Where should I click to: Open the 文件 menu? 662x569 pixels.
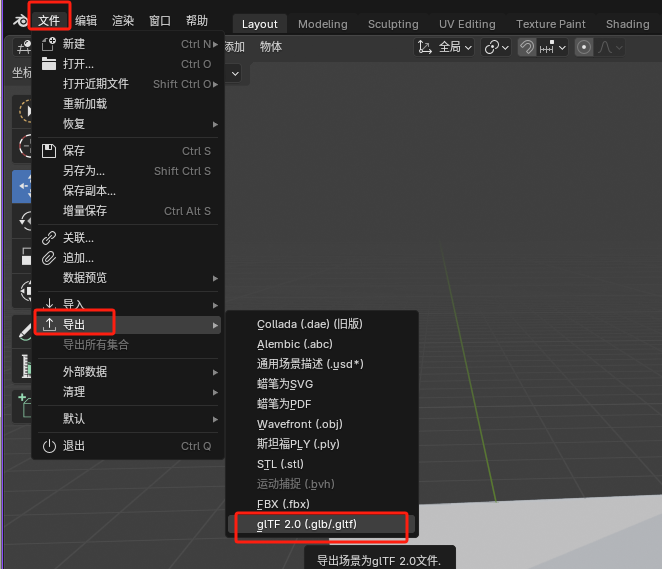49,20
